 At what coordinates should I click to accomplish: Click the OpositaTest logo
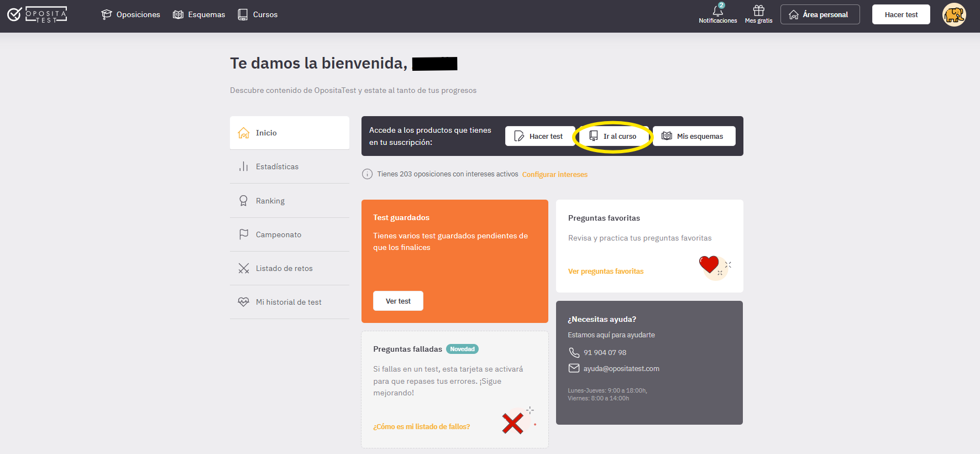[x=37, y=14]
